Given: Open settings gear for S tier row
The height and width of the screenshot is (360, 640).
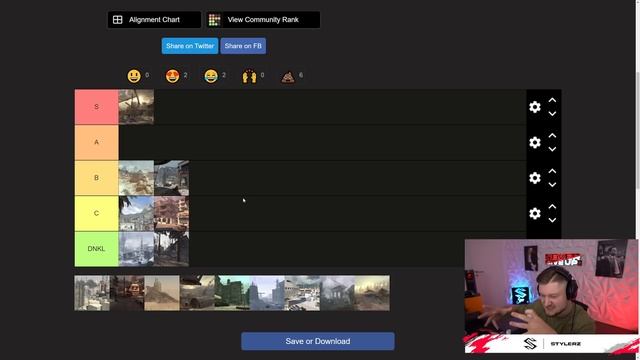Looking at the screenshot, I should (x=535, y=107).
